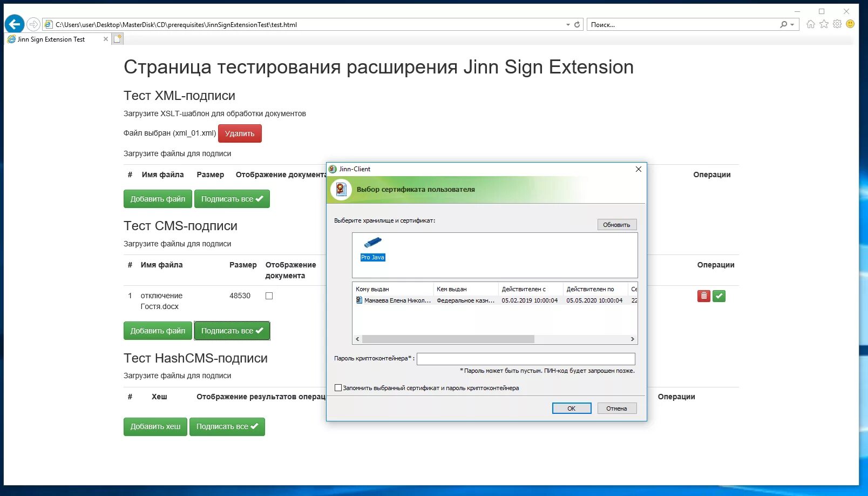Close the Jinn Sign Extension Test tab
Image resolution: width=868 pixels, height=496 pixels.
pyautogui.click(x=106, y=39)
